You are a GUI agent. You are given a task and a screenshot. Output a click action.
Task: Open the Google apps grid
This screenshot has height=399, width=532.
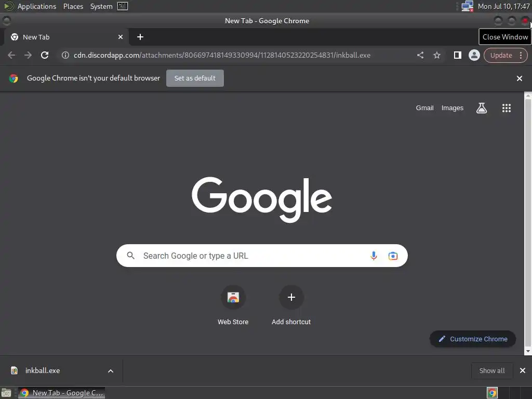click(x=506, y=108)
